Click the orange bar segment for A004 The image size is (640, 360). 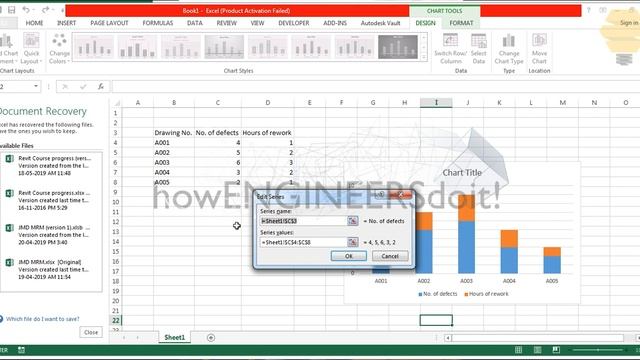pos(509,239)
